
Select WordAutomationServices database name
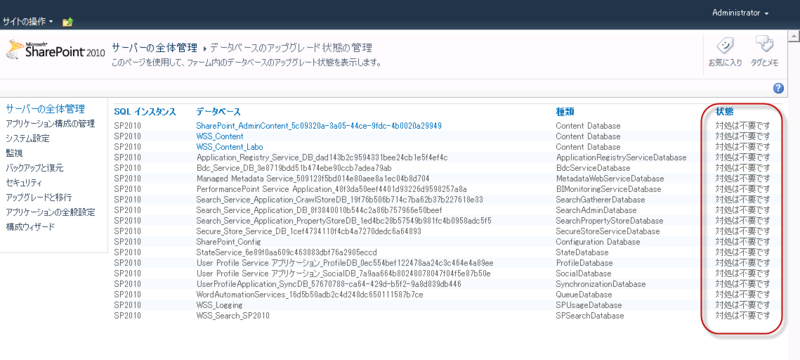click(x=310, y=295)
